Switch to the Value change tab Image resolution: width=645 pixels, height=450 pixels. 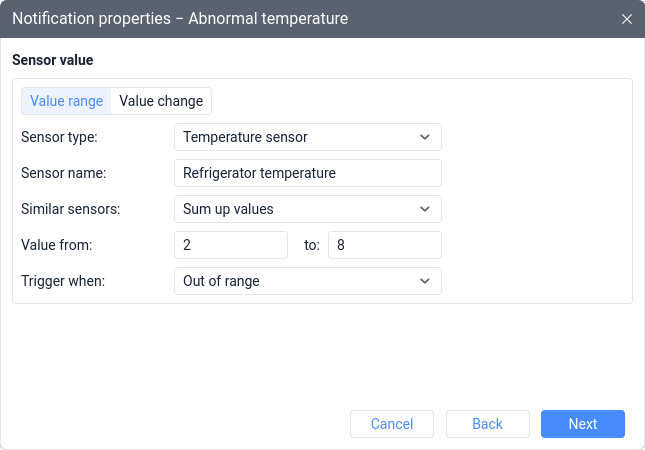pyautogui.click(x=161, y=101)
